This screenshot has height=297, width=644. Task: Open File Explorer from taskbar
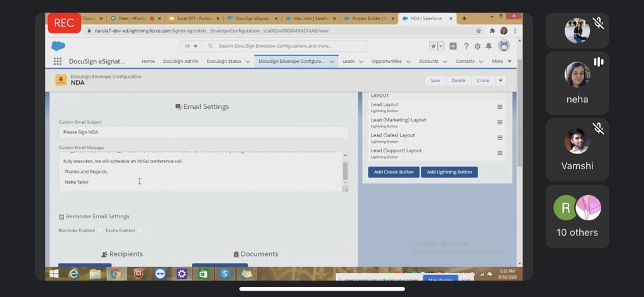coord(95,274)
